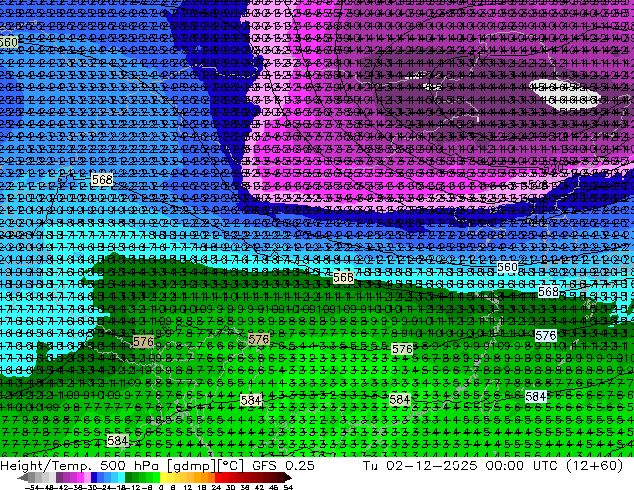Click the '12' legend value
Viewport: 634px width, 490px height.
tap(187, 487)
